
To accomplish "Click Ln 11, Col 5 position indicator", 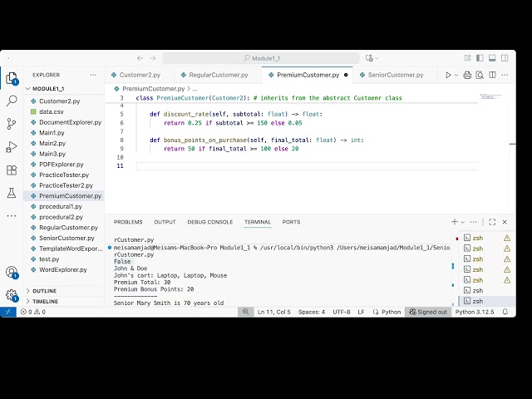I will click(x=274, y=313).
